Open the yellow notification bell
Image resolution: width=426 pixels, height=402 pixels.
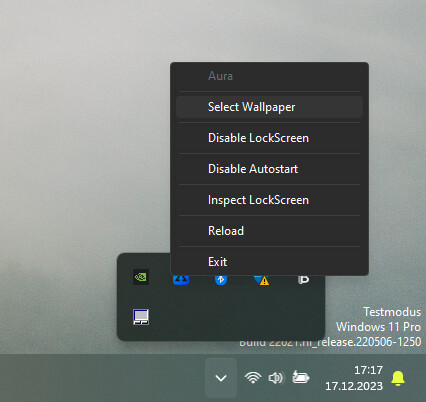(398, 378)
